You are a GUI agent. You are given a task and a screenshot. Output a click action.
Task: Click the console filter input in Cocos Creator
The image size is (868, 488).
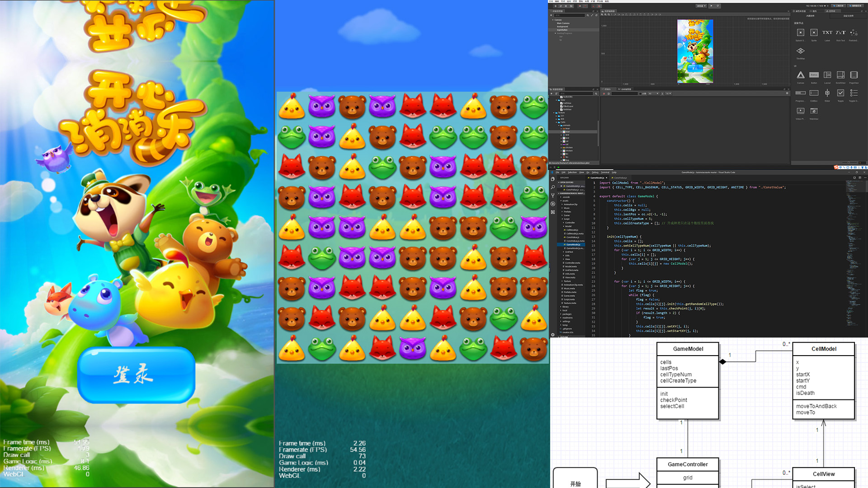coord(624,94)
